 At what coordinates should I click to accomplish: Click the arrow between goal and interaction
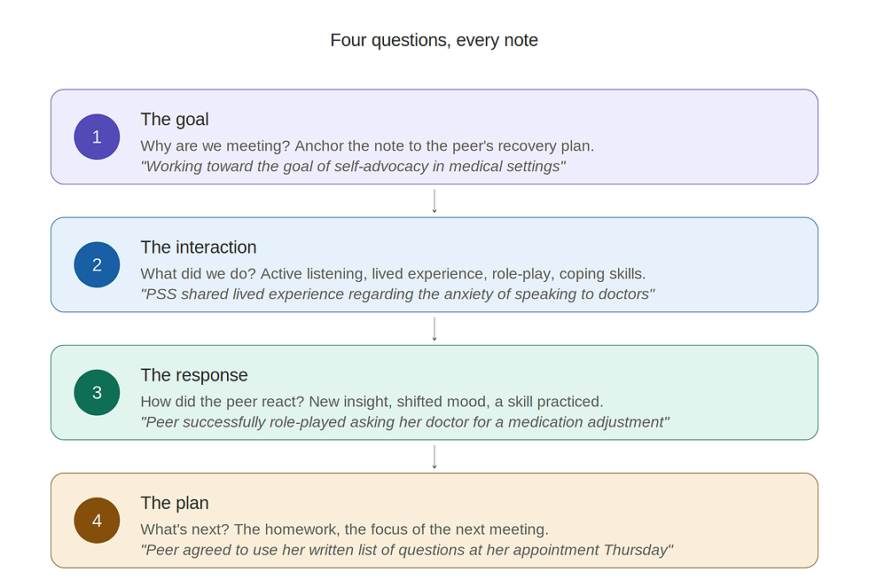click(x=434, y=201)
